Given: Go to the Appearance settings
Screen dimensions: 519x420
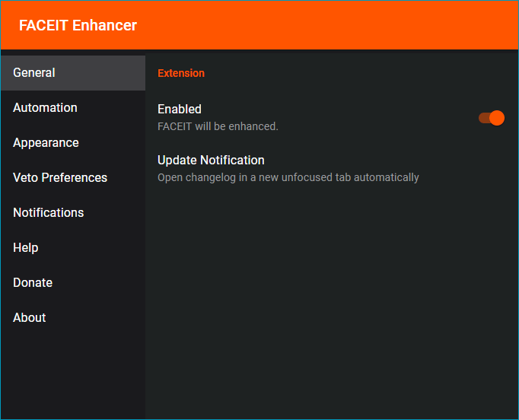Looking at the screenshot, I should [73, 143].
